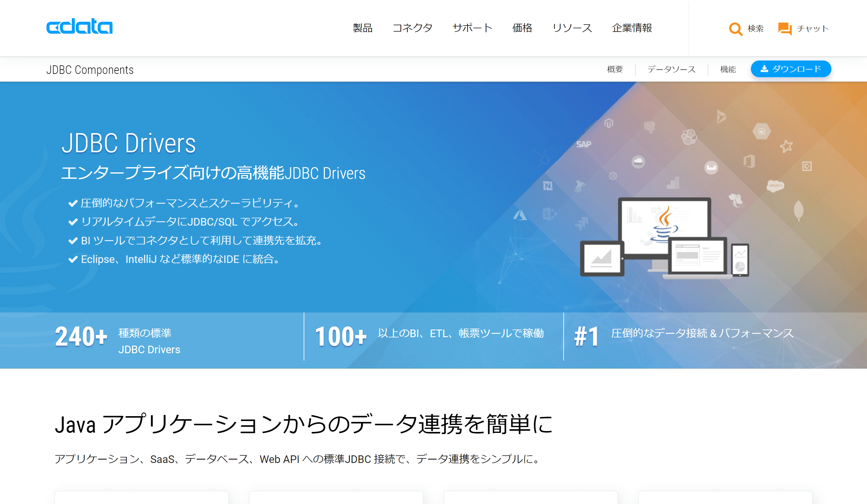Expand the 企業情報 menu
Image resolution: width=867 pixels, height=504 pixels.
632,28
